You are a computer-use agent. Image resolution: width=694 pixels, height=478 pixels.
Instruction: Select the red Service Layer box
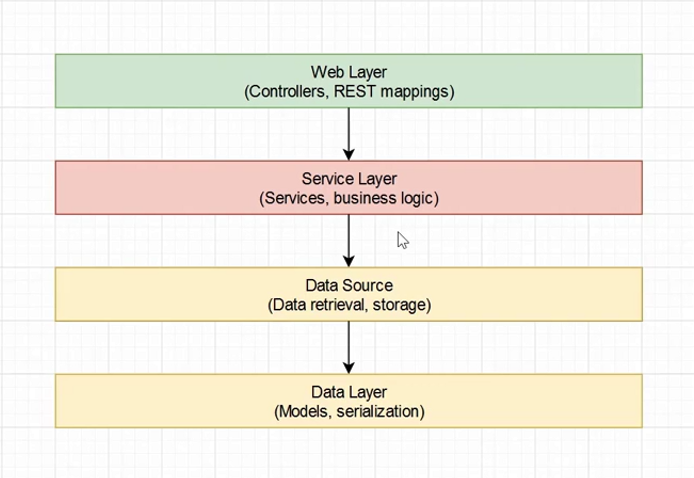[x=150, y=188]
